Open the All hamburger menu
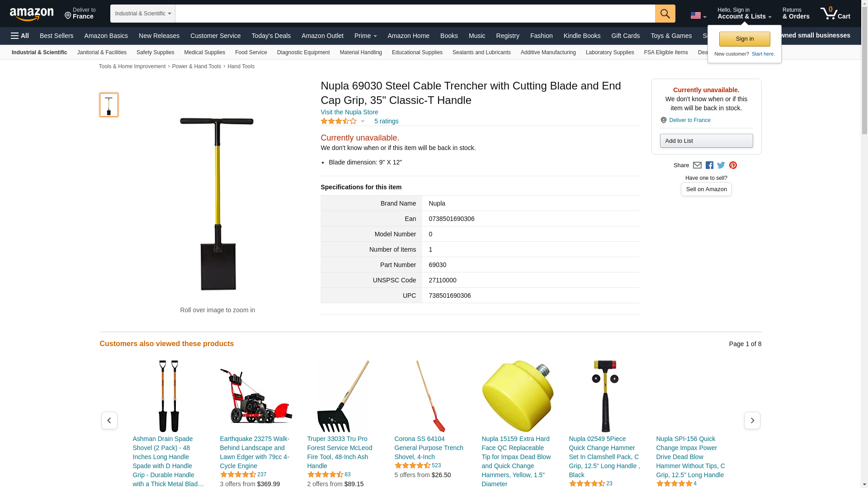The height and width of the screenshot is (488, 868). click(x=20, y=36)
